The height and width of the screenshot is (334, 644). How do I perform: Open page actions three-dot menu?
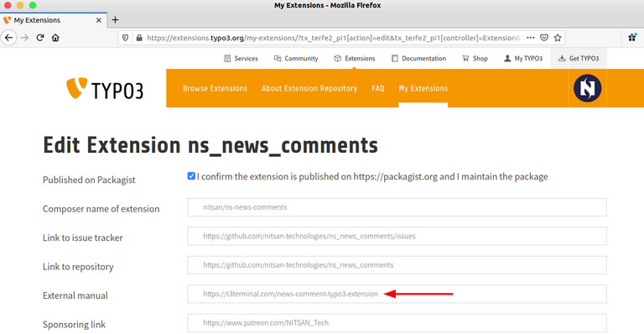click(x=531, y=38)
